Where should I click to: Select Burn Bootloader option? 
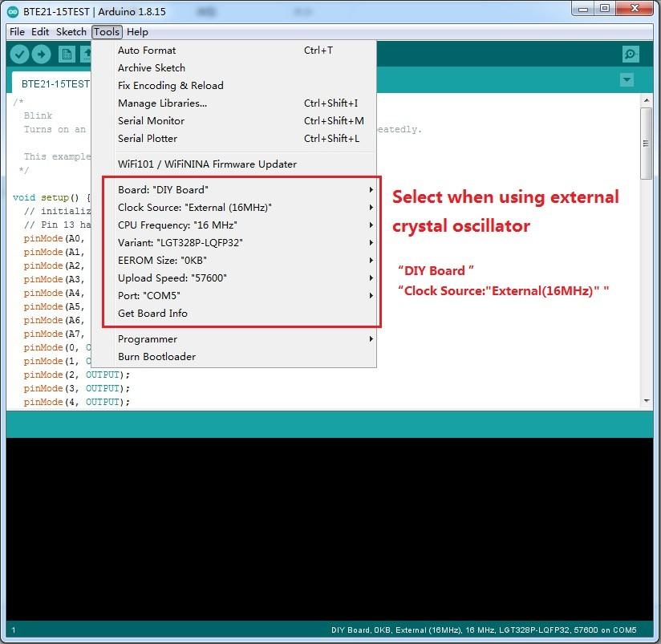pos(156,357)
